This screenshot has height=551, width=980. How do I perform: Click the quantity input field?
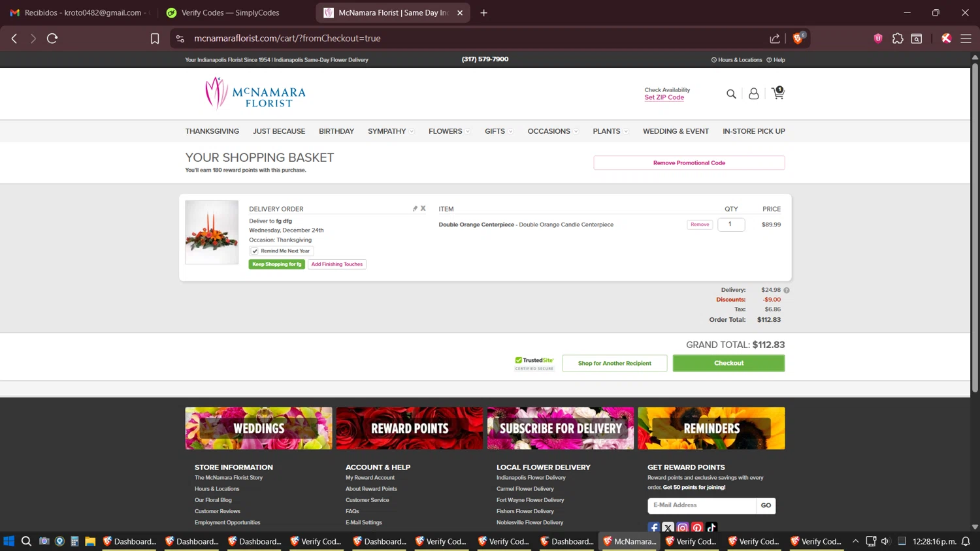pyautogui.click(x=731, y=225)
